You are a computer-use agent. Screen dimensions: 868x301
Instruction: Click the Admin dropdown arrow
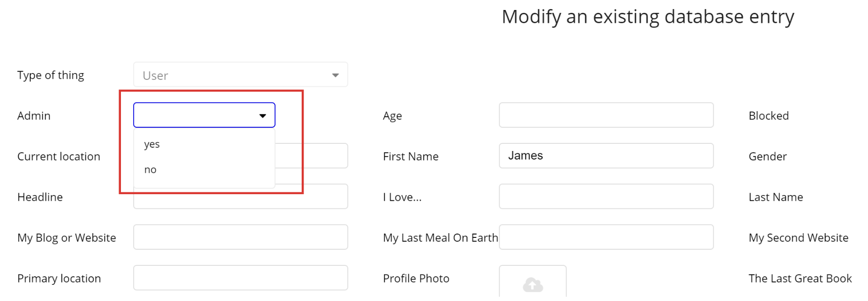(262, 115)
